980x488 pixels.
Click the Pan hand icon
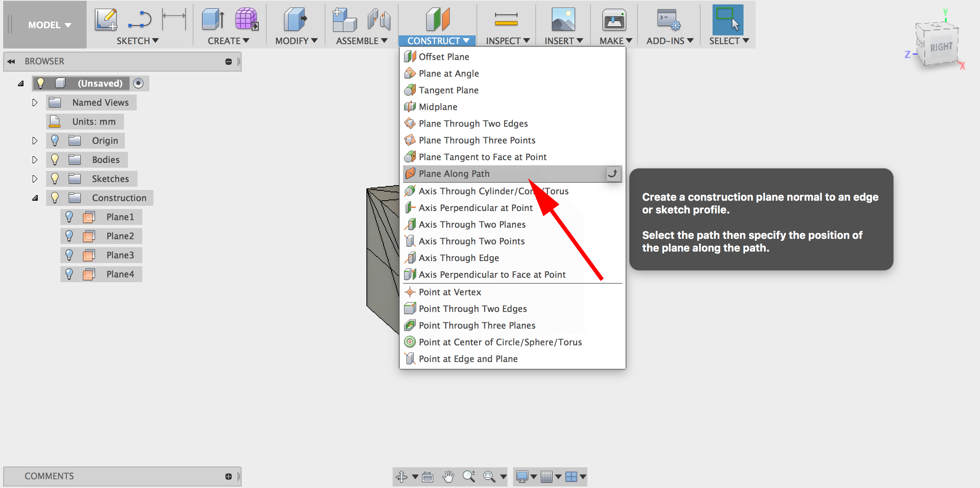(448, 476)
